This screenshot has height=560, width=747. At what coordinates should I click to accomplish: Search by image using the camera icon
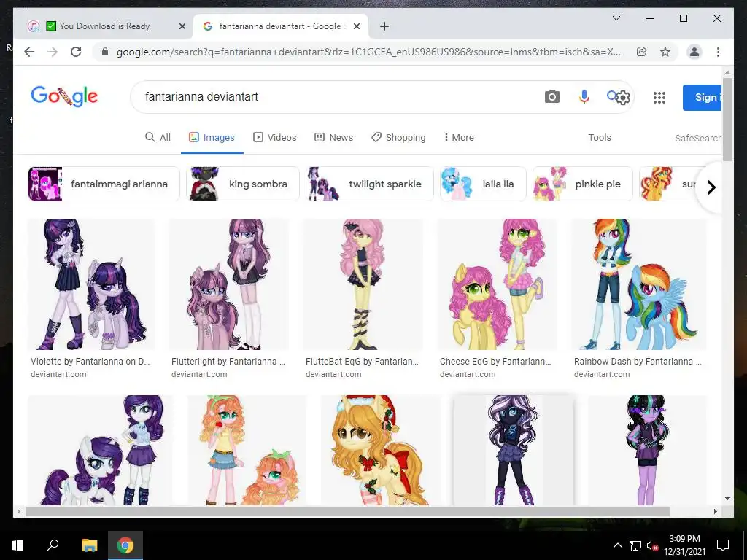[x=551, y=97]
